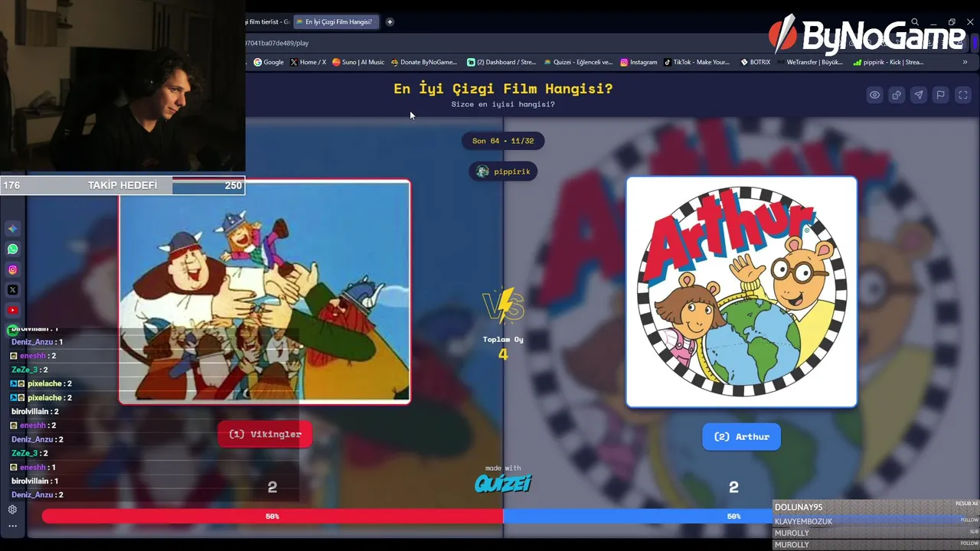Open WhatsApp in the browser sidebar
Screen dimensions: 980x551
pos(12,249)
